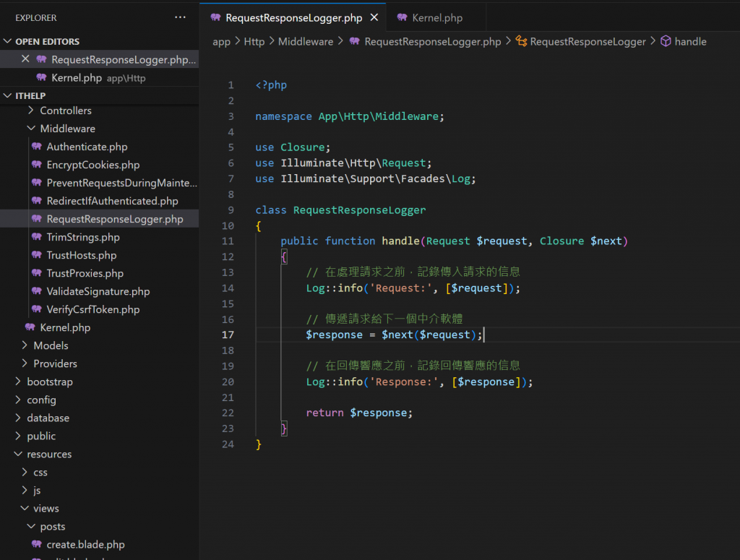Open create.blade.php file
Viewport: 740px width, 560px height.
99,544
